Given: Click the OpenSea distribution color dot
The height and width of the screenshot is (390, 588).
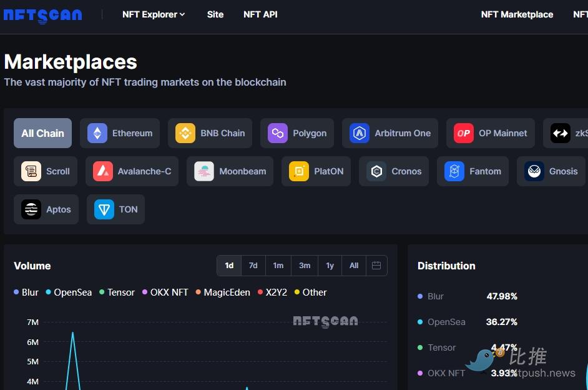Looking at the screenshot, I should pyautogui.click(x=420, y=322).
